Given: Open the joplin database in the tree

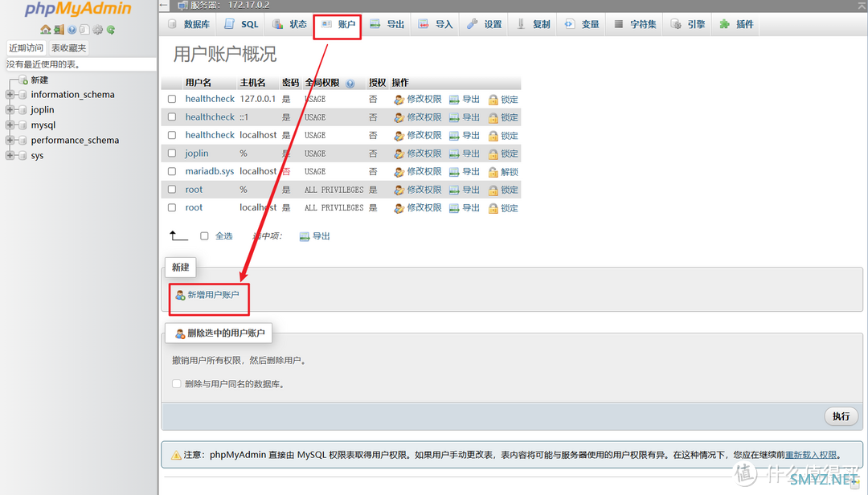Looking at the screenshot, I should (x=43, y=109).
